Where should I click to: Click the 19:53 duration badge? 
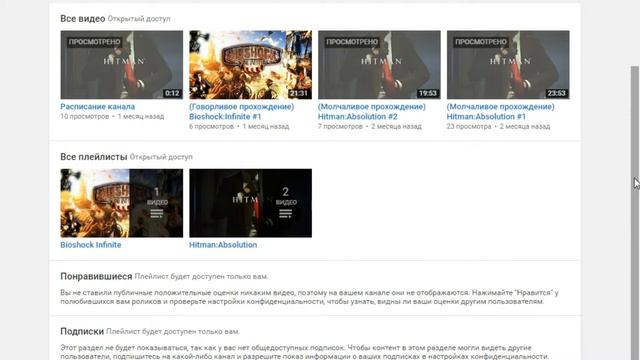[428, 93]
